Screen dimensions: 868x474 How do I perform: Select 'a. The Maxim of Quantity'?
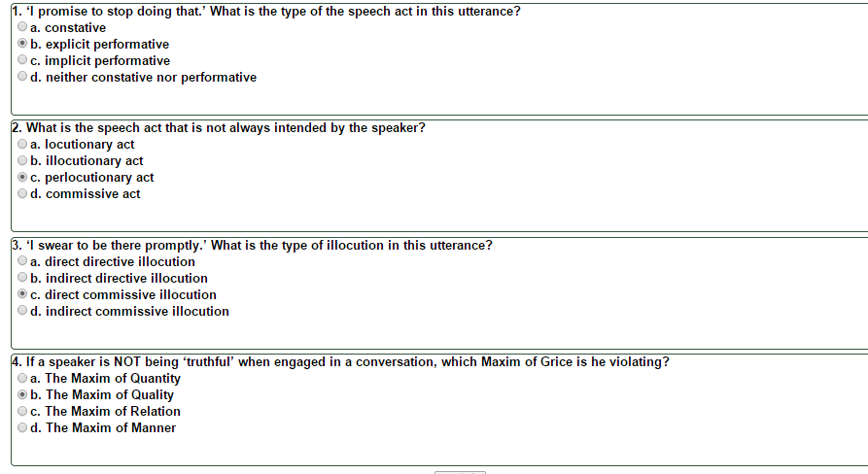[x=22, y=378]
